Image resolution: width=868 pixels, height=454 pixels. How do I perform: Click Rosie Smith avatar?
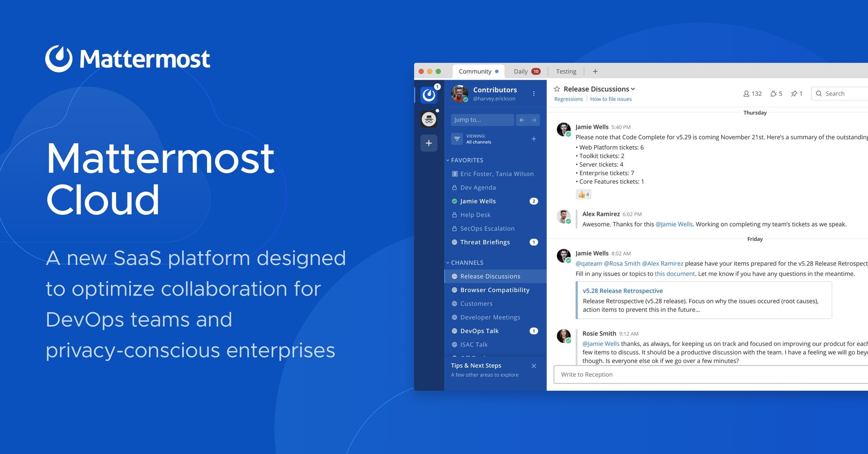[563, 336]
